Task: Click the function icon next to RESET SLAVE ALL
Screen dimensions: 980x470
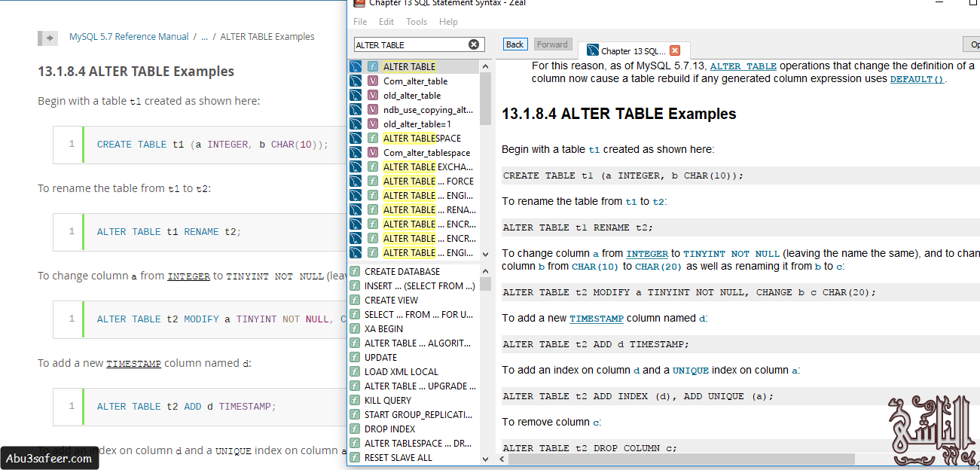Action: (355, 457)
